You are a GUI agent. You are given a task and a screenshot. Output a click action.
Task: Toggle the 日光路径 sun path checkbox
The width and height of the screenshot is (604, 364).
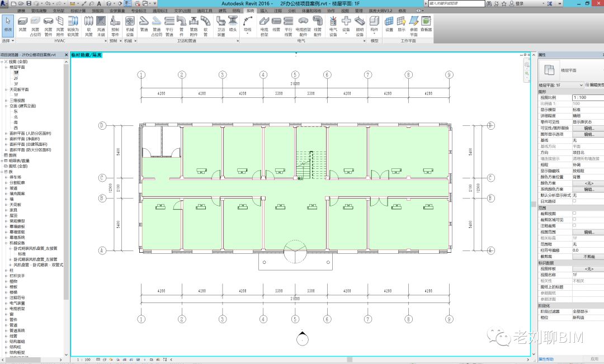point(574,201)
